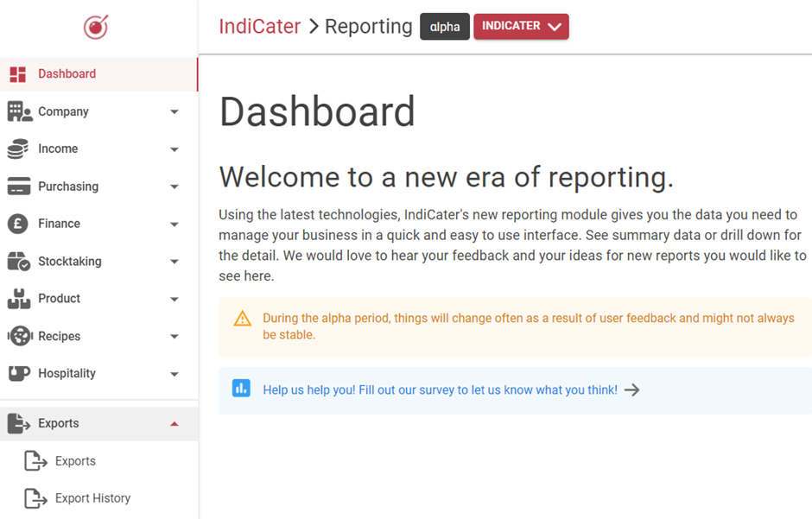Screen dimensions: 812x519
Task: Open the Product menu item
Action: pyautogui.click(x=99, y=299)
